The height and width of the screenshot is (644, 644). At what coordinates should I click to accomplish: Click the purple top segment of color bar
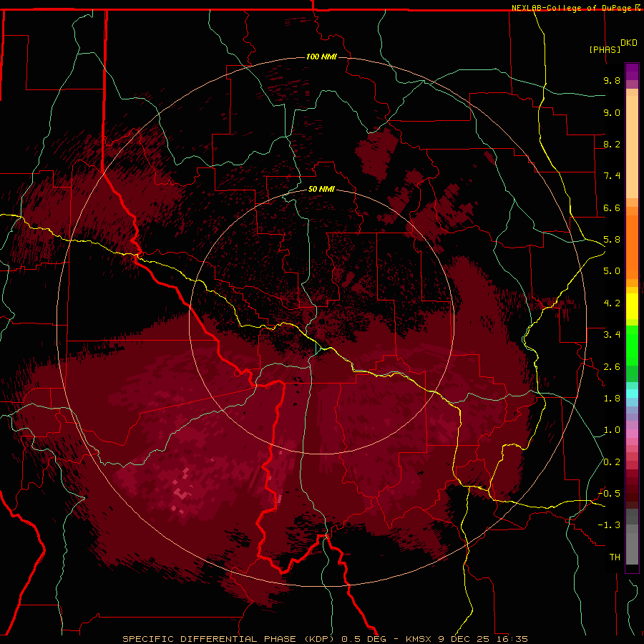pos(632,72)
